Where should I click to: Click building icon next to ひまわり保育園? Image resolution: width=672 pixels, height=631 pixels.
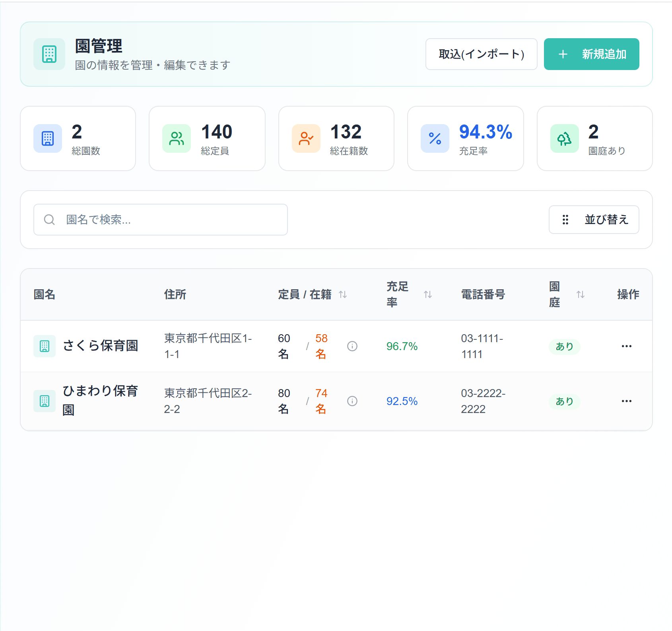(45, 401)
